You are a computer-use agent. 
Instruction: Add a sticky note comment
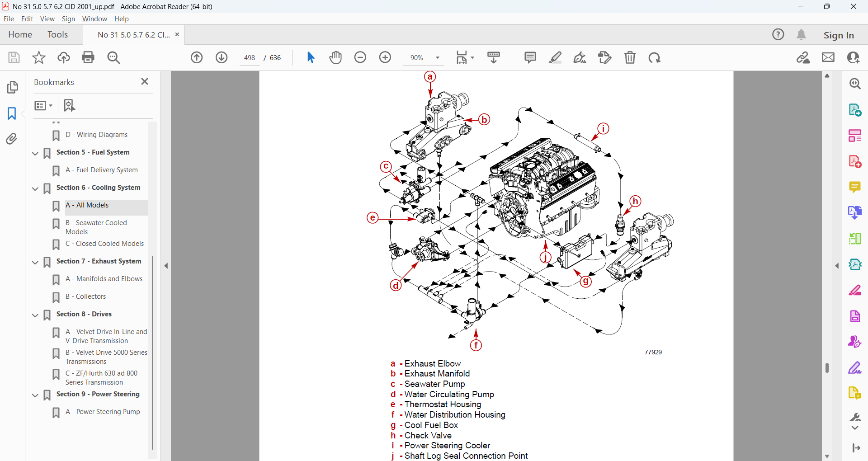point(530,57)
